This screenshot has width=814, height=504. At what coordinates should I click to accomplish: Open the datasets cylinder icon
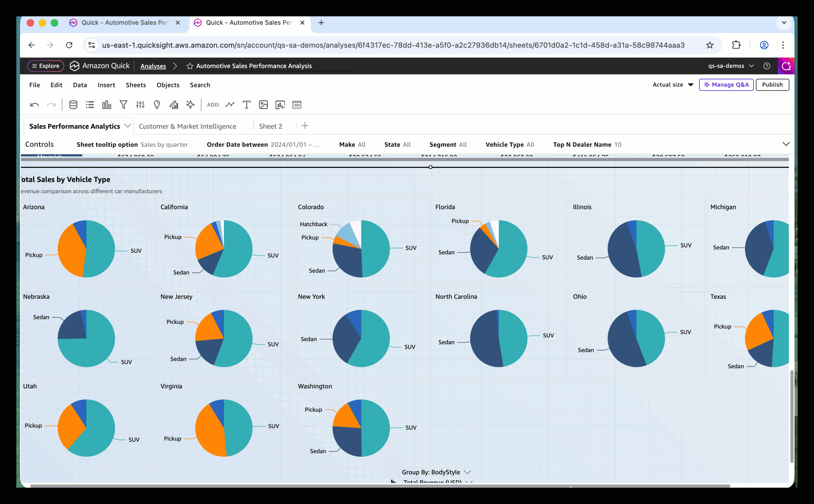[x=73, y=105]
